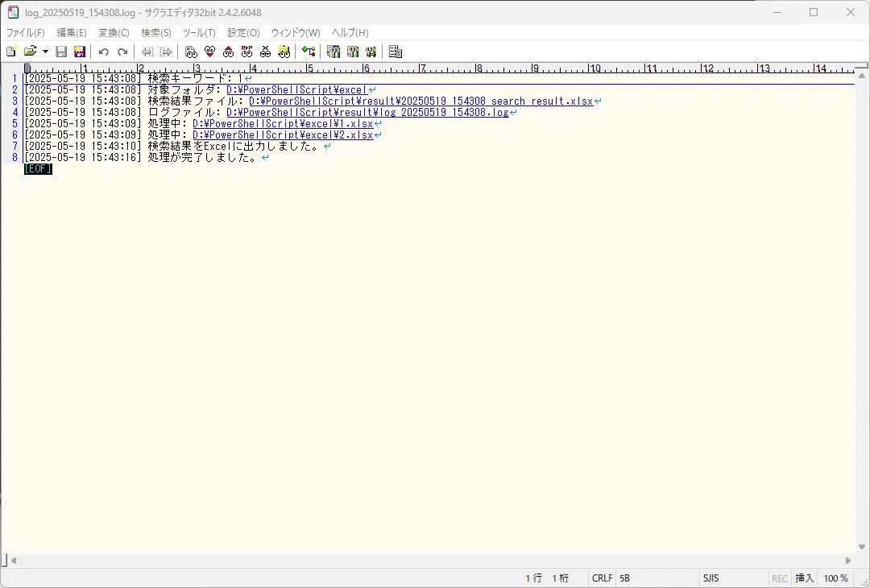Click the New file toolbar icon

(11, 52)
